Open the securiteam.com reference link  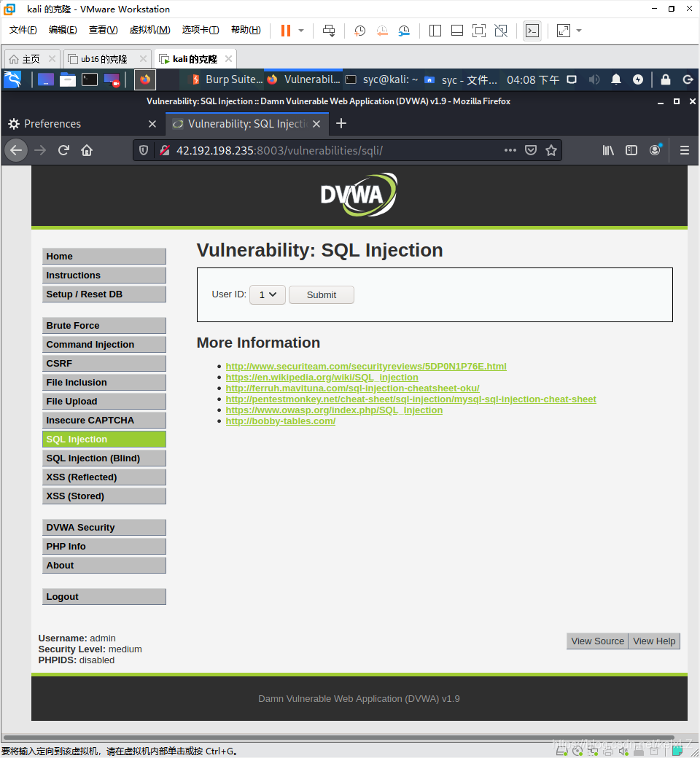tap(366, 367)
